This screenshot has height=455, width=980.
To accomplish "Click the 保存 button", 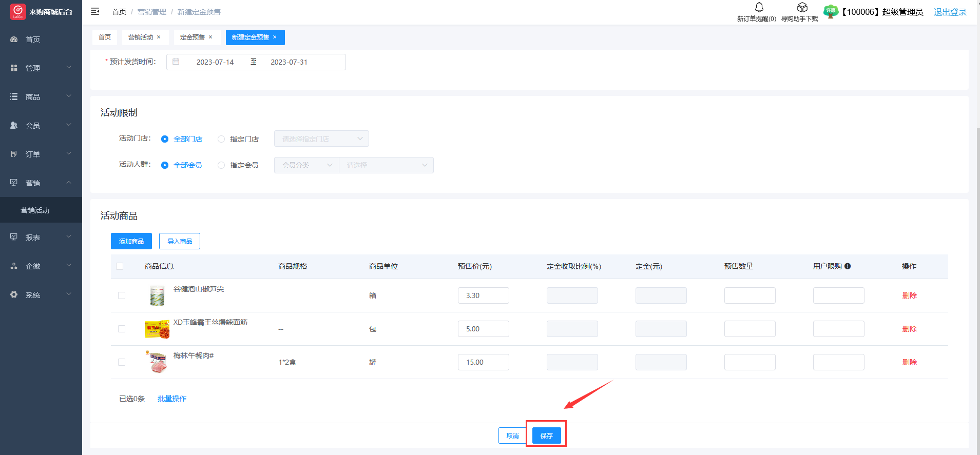I will tap(546, 436).
